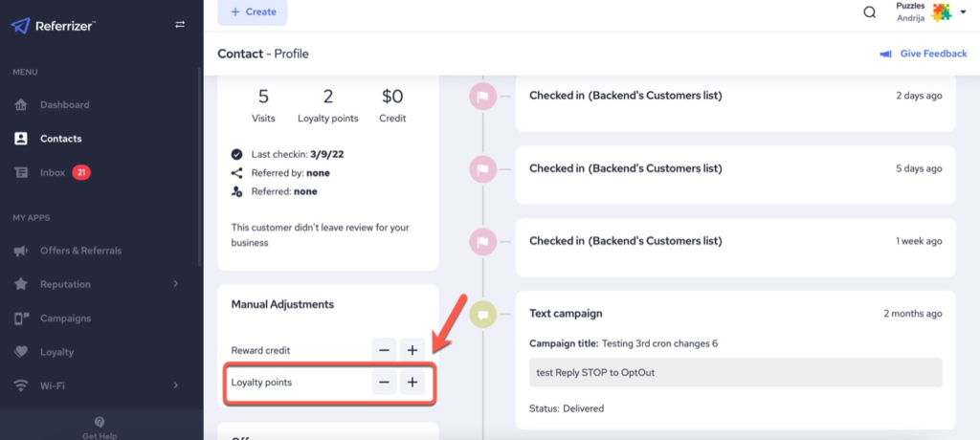Decrease Reward credit with minus button
Image resolution: width=980 pixels, height=440 pixels.
384,350
